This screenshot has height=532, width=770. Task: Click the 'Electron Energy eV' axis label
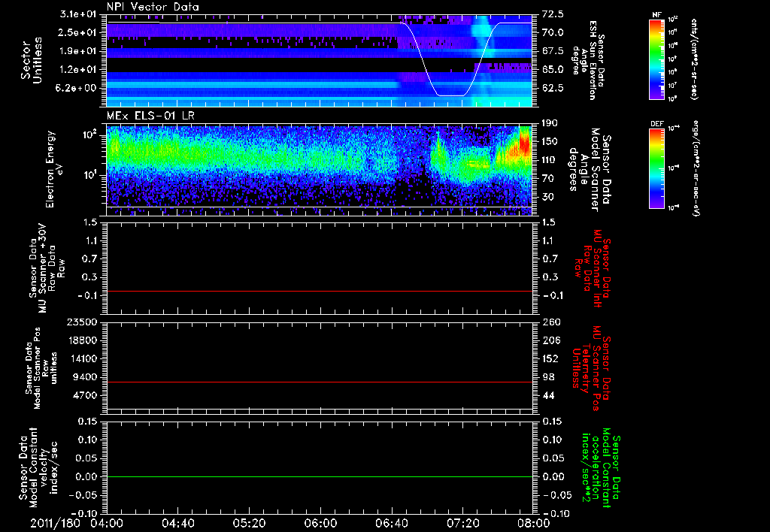coord(53,169)
